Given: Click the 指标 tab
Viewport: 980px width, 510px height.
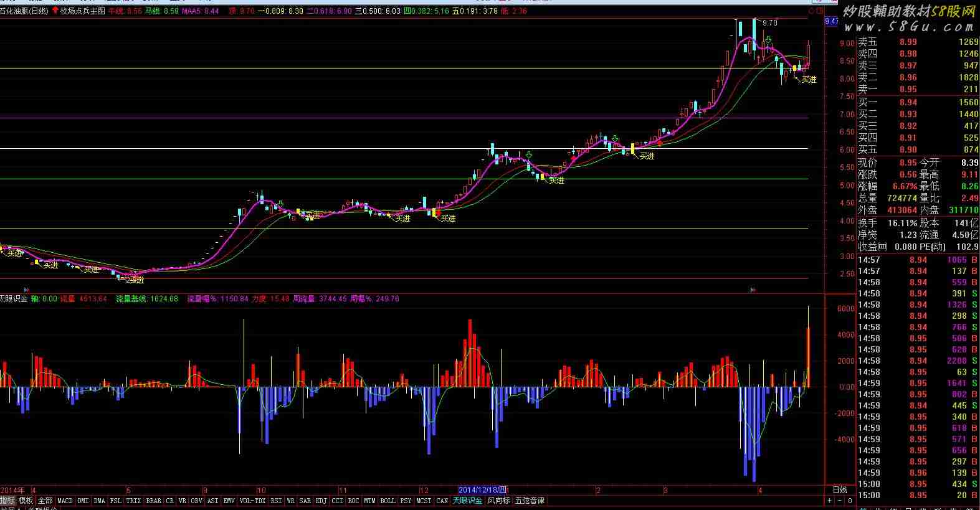Looking at the screenshot, I should pyautogui.click(x=7, y=501).
